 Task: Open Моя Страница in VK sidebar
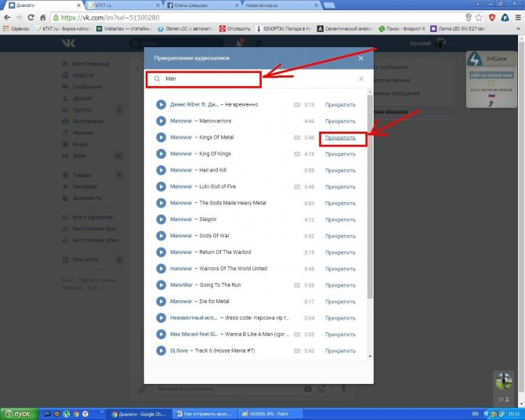click(x=86, y=63)
